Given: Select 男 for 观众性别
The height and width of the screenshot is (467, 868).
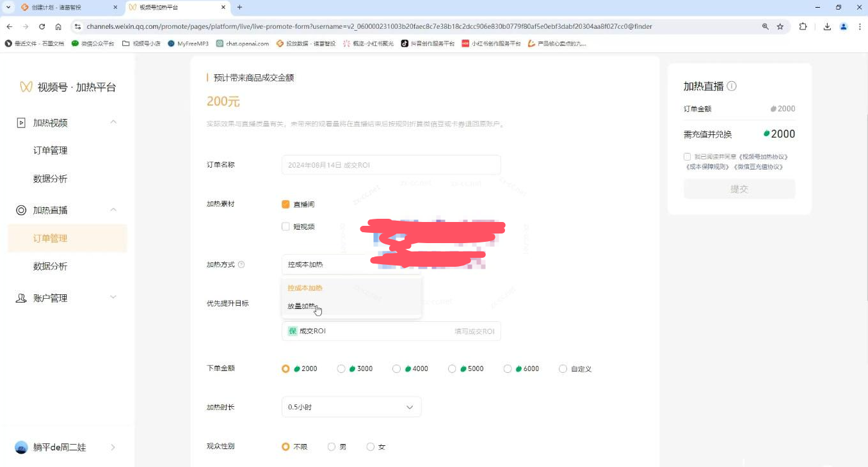Looking at the screenshot, I should [x=332, y=447].
